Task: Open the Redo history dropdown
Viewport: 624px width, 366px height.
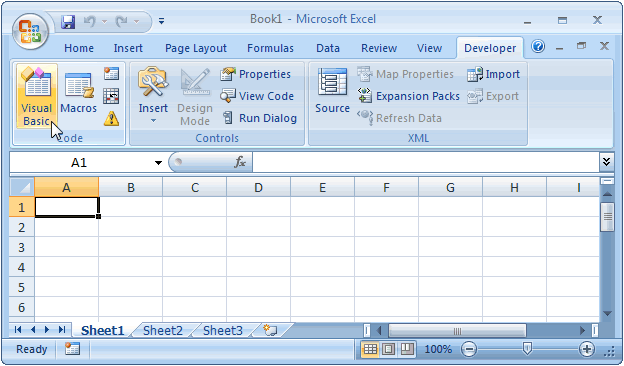Action: (x=136, y=21)
